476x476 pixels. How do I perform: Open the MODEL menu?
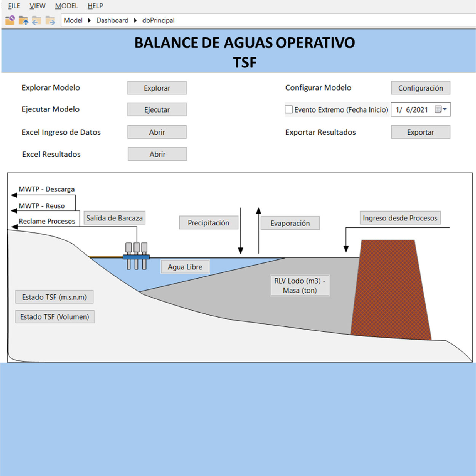[66, 6]
